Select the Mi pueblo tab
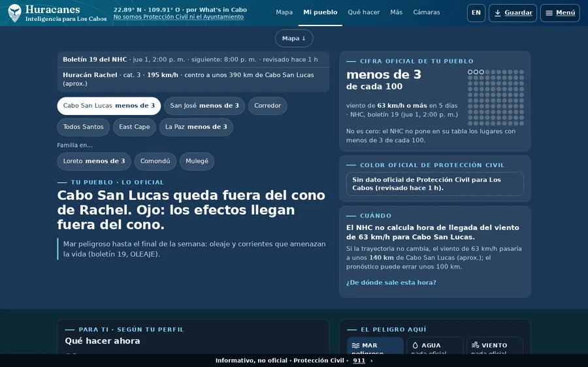This screenshot has width=588, height=367. [320, 12]
